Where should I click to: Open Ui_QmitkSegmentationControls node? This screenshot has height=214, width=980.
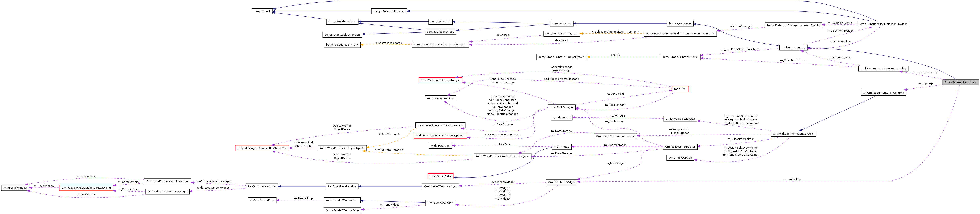pos(793,134)
